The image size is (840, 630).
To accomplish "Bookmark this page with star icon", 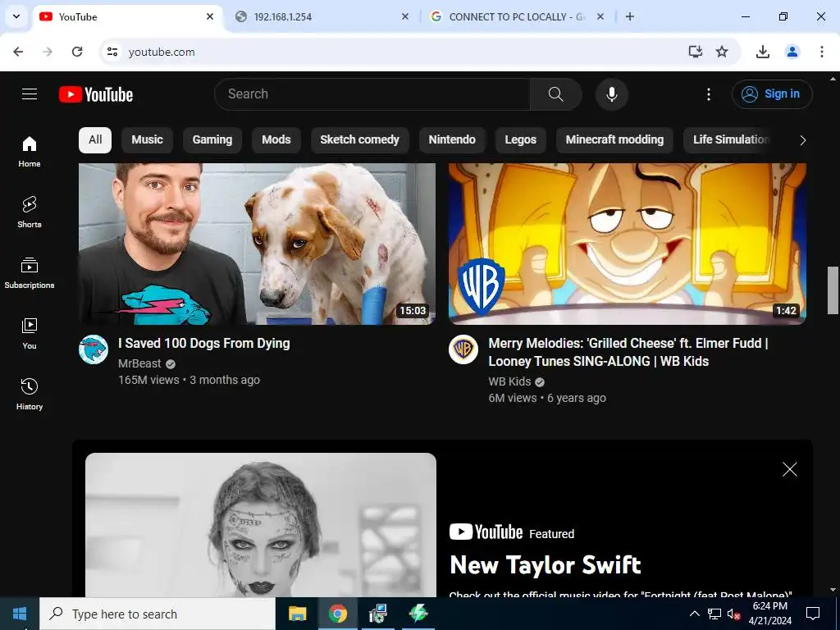I will (722, 52).
